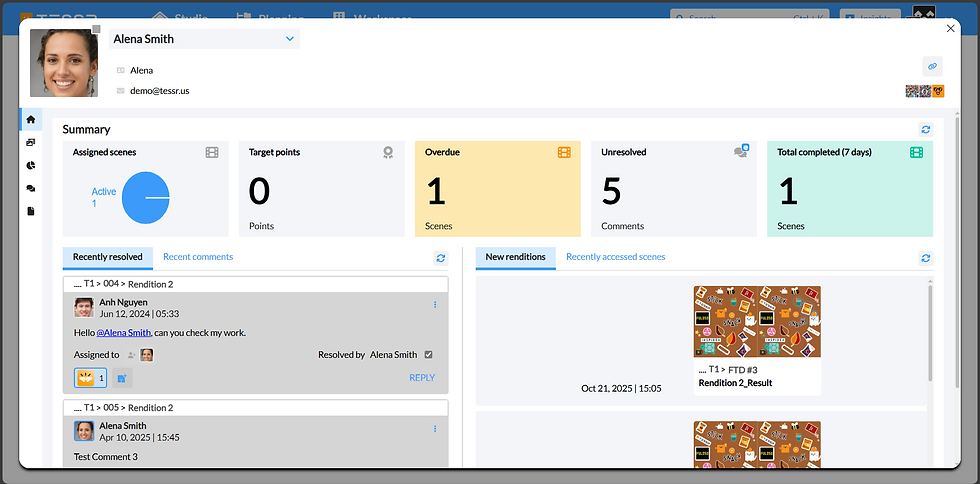
Task: Click the New renditions list scrollbar
Action: pyautogui.click(x=930, y=331)
